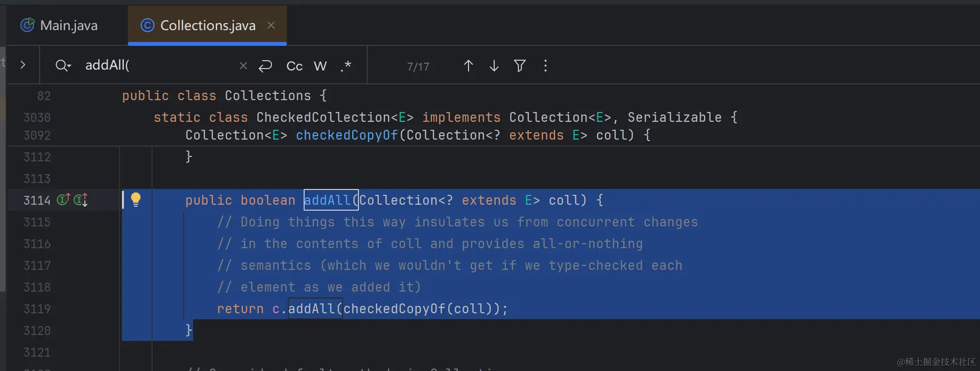Toggle Match Case (Cc) option
The image size is (980, 371).
tap(294, 66)
